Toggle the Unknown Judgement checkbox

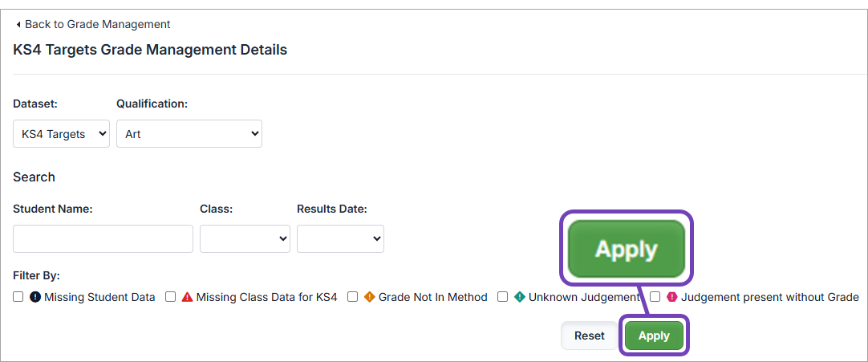(502, 297)
